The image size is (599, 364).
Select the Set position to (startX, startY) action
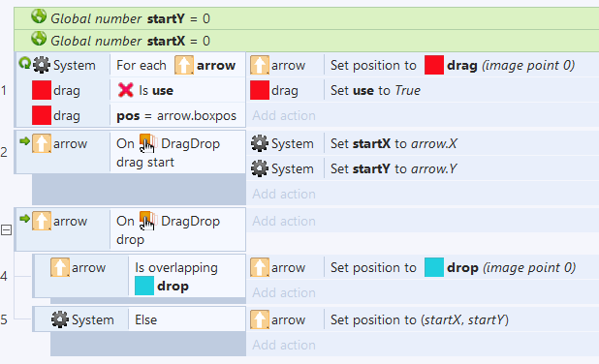pos(420,319)
